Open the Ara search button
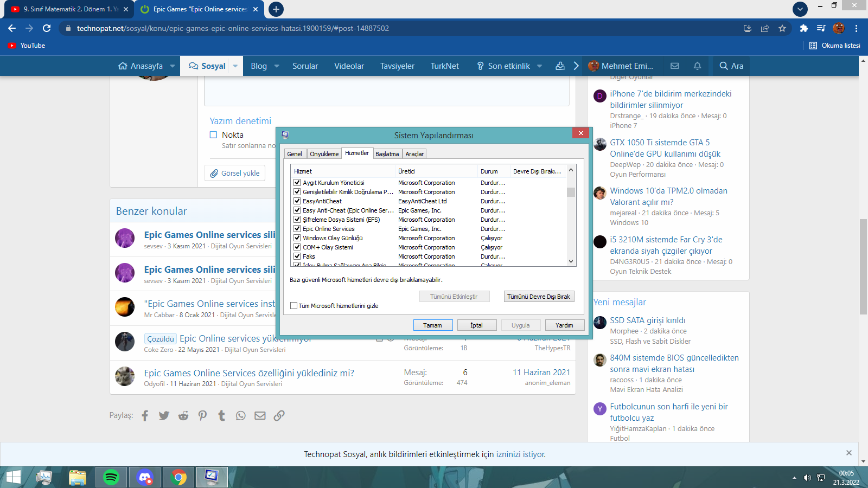This screenshot has height=488, width=868. coord(731,66)
